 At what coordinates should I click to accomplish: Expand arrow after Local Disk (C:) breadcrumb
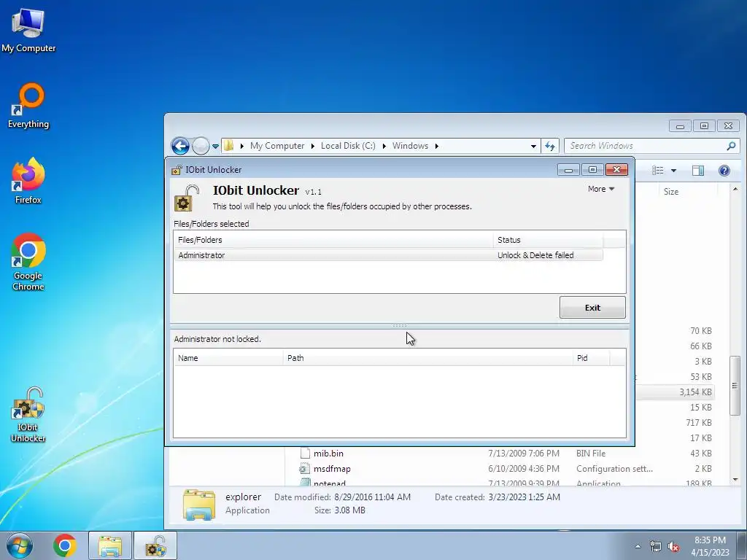point(384,146)
